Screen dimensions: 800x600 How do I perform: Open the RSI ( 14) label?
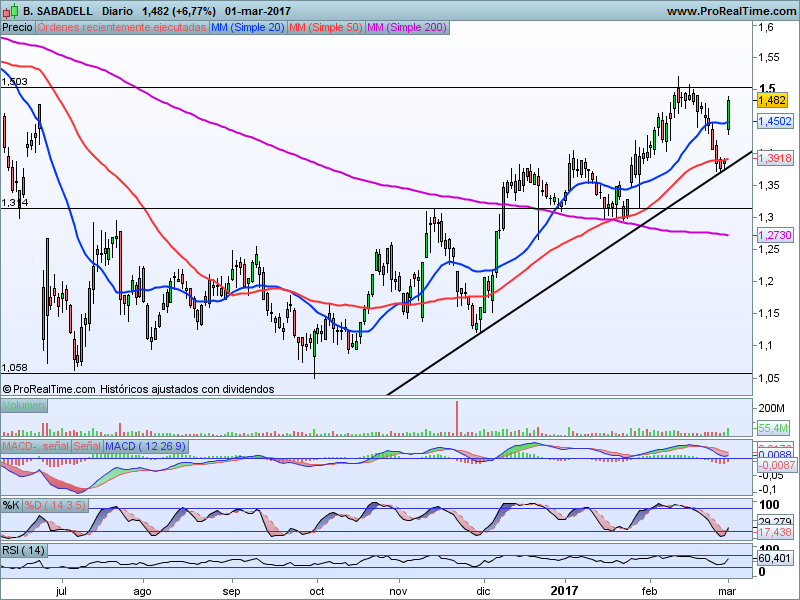[x=24, y=551]
